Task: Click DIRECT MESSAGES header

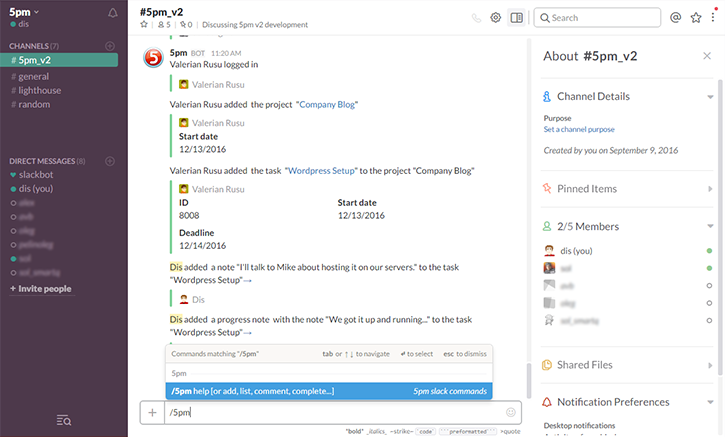Action: (x=47, y=161)
